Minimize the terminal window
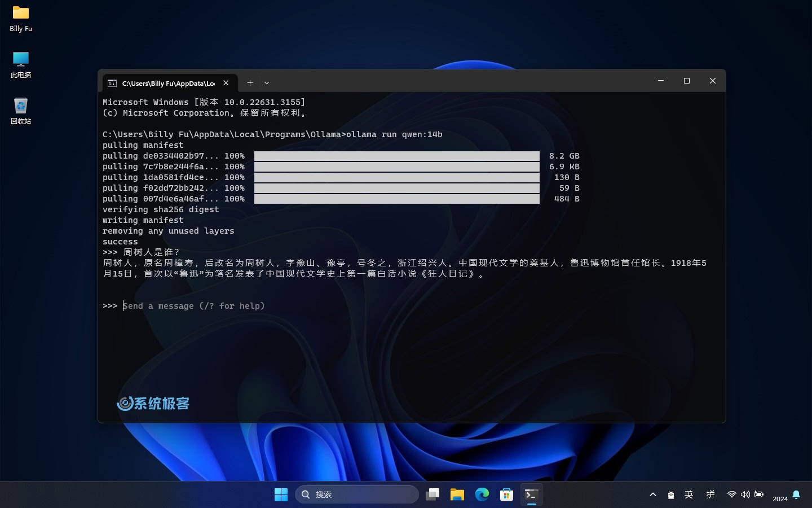 tap(661, 81)
